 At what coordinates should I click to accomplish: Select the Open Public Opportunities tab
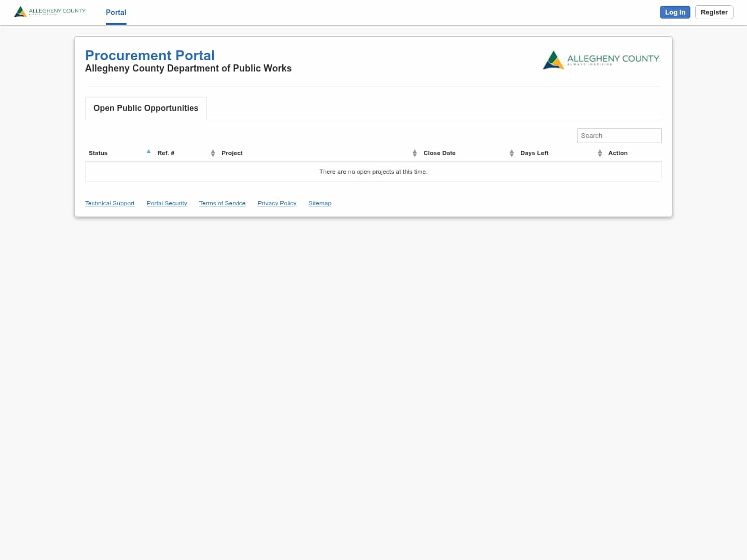pos(146,108)
